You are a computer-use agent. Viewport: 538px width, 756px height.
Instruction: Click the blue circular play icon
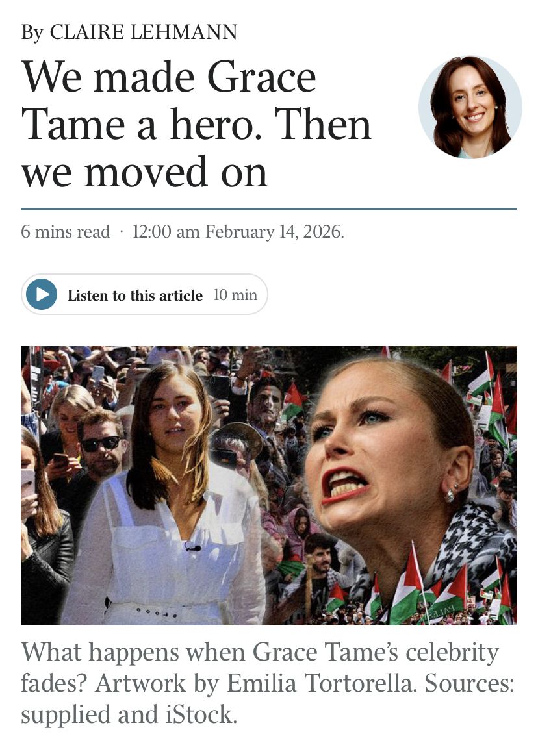(x=42, y=295)
